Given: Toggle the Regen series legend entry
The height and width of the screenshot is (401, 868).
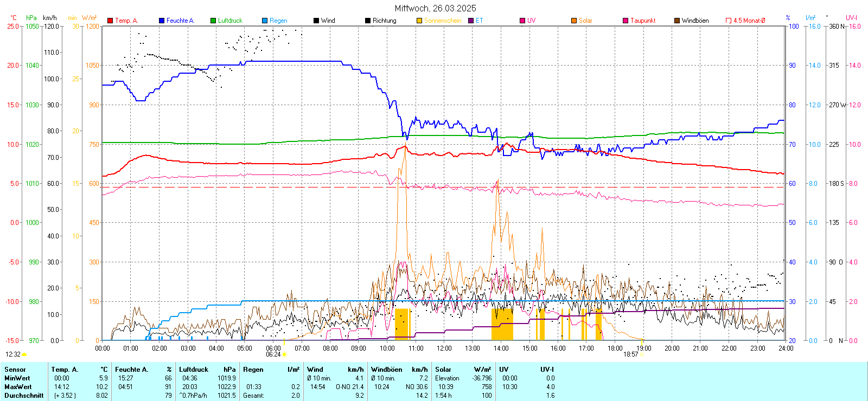Looking at the screenshot, I should click(278, 21).
